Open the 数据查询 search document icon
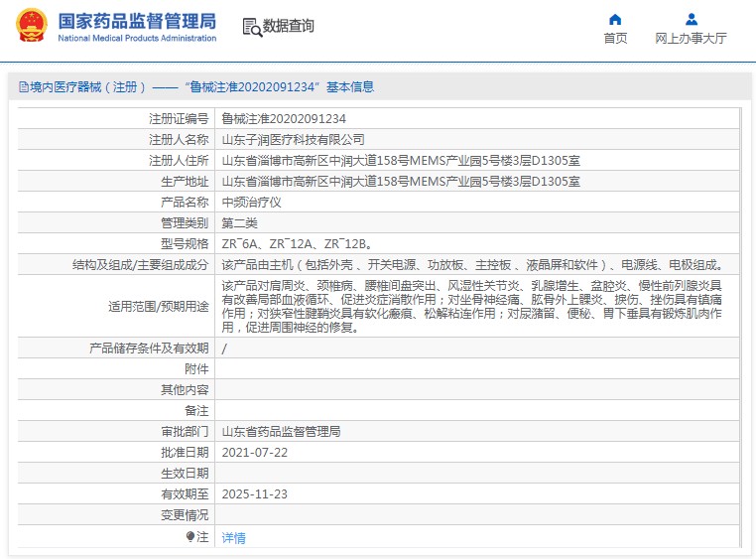Screen dimensions: 756x559 252,27
